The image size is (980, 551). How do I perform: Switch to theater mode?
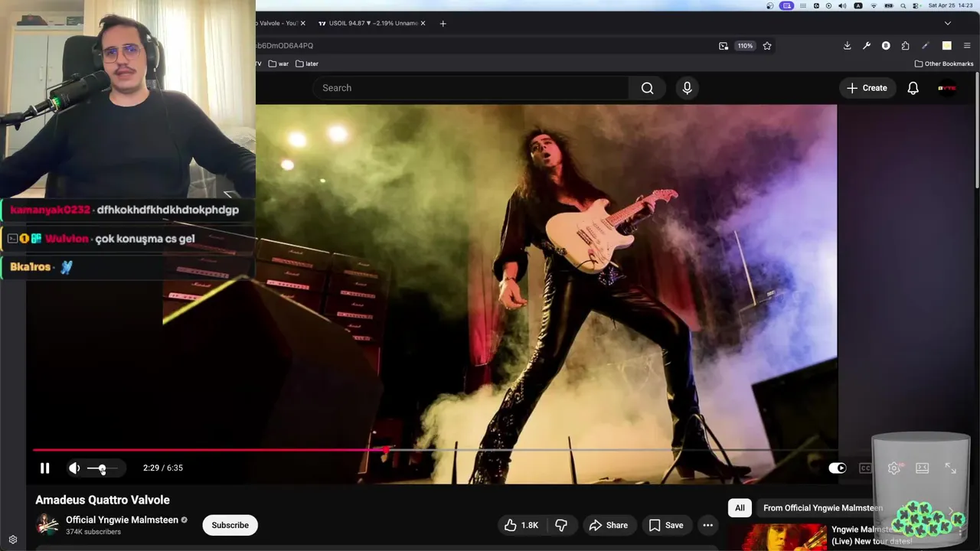point(922,468)
